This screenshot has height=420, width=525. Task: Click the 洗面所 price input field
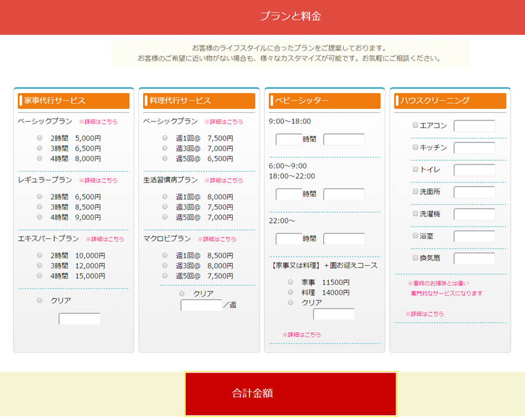click(x=475, y=192)
